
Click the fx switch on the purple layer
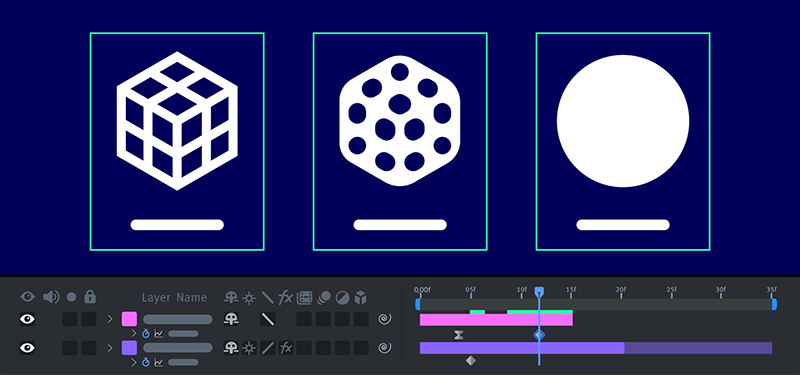pyautogui.click(x=286, y=348)
